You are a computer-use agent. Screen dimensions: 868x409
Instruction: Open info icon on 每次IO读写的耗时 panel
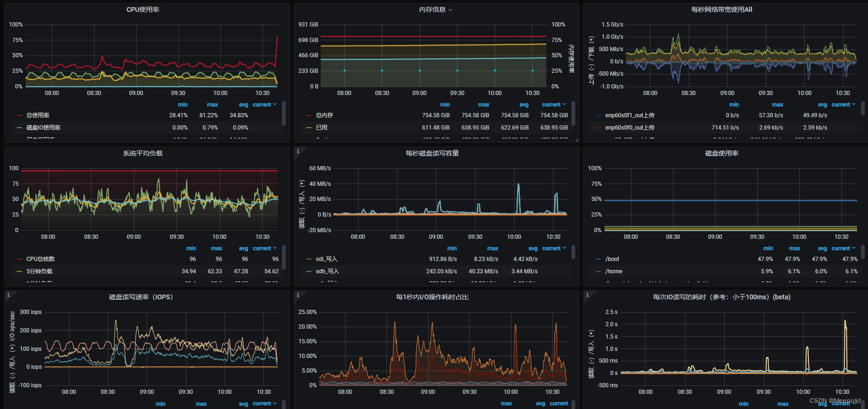tap(587, 295)
